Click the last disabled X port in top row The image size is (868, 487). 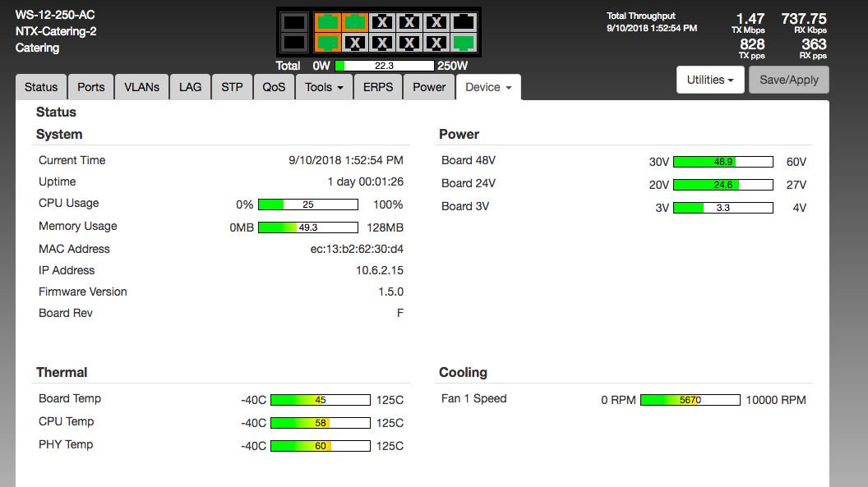click(x=436, y=22)
